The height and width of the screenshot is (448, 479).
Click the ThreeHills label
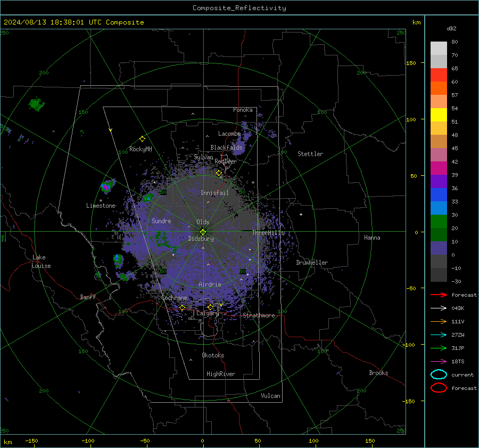(x=268, y=233)
